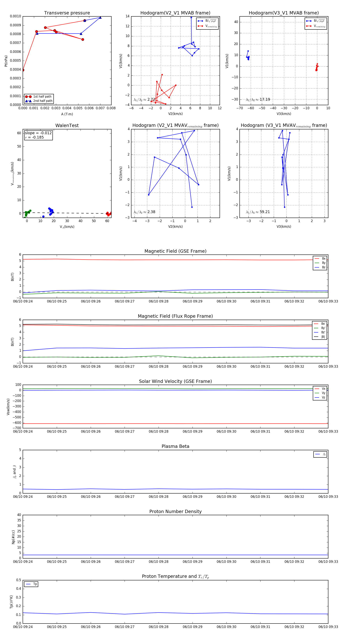Click the 'By' legend entry in GSE magnetic field
This screenshot has width=351, height=644.
pyautogui.click(x=320, y=263)
